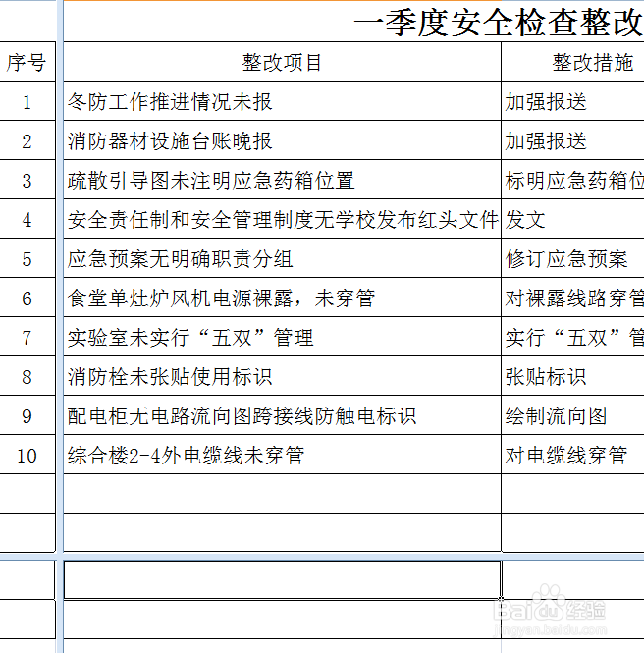Click serial number 5 cell
644x653 pixels.
tap(27, 258)
